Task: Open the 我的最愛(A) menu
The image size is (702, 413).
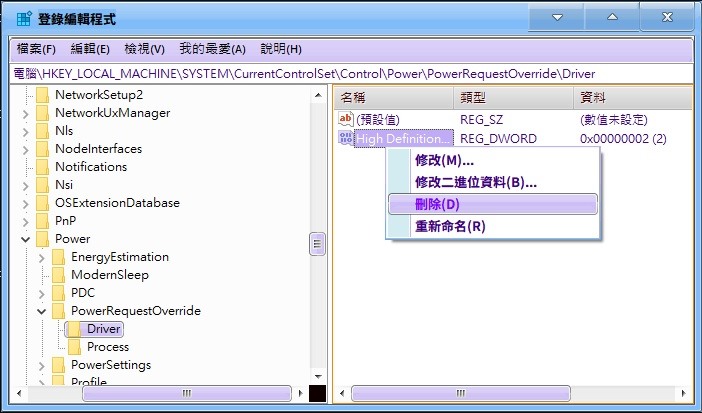Action: pos(213,49)
